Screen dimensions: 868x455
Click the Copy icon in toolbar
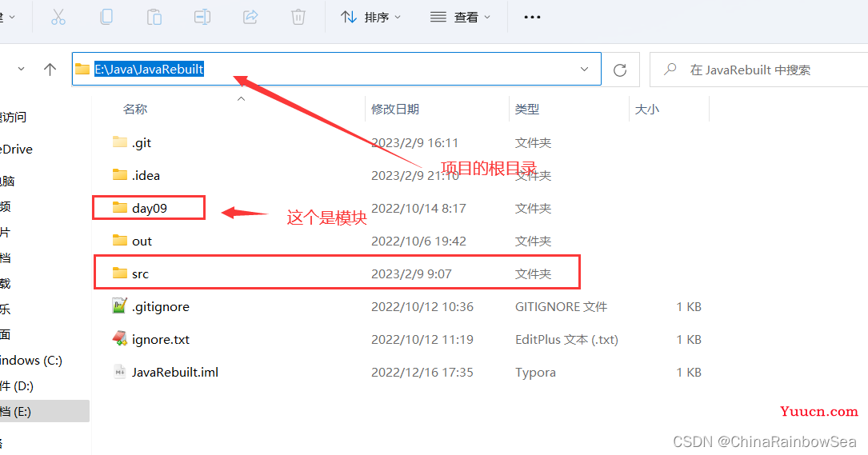(x=106, y=17)
